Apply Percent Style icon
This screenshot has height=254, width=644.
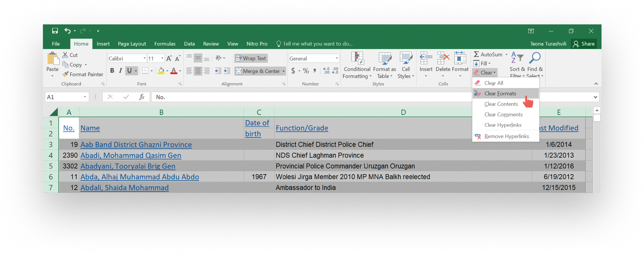pyautogui.click(x=306, y=71)
